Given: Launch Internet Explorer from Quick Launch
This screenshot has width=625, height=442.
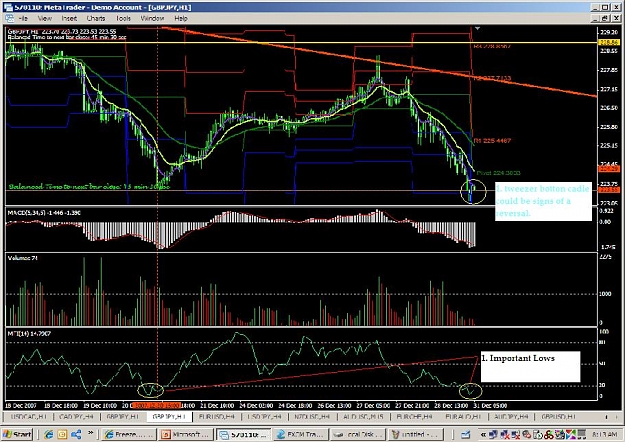Looking at the screenshot, I should pos(48,434).
